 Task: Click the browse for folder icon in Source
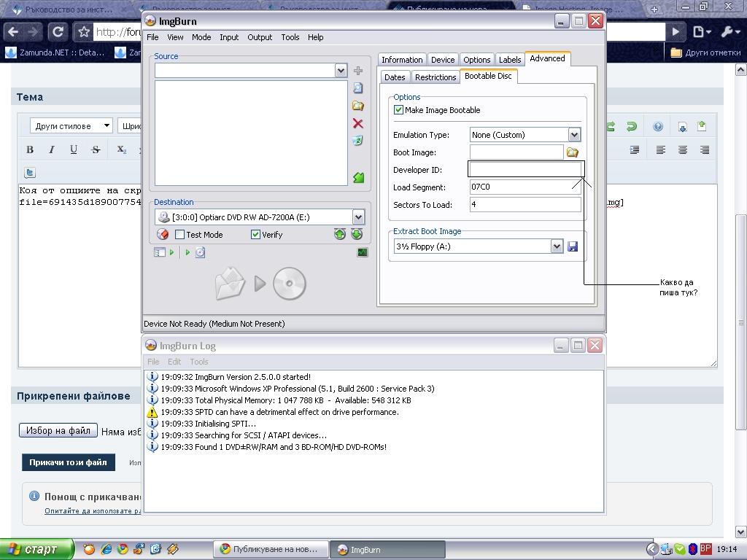357,106
